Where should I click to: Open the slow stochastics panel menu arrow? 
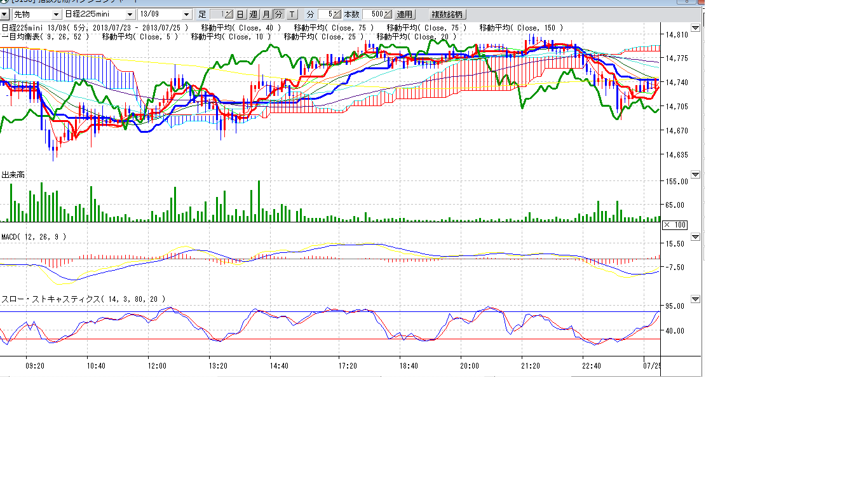click(695, 299)
